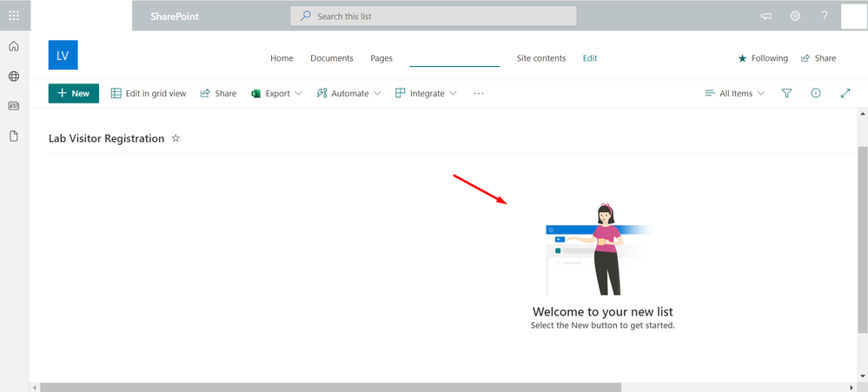Click the scroll left arrow
This screenshot has height=392, width=868.
point(35,388)
